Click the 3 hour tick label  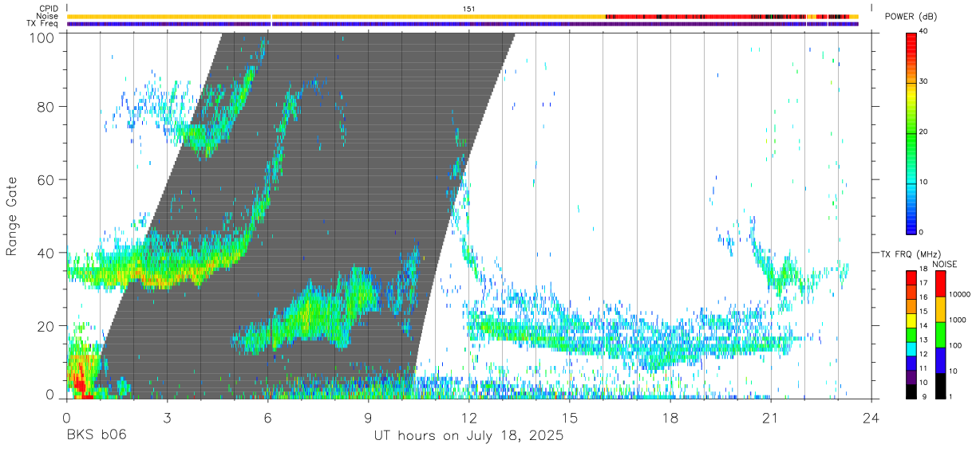167,417
